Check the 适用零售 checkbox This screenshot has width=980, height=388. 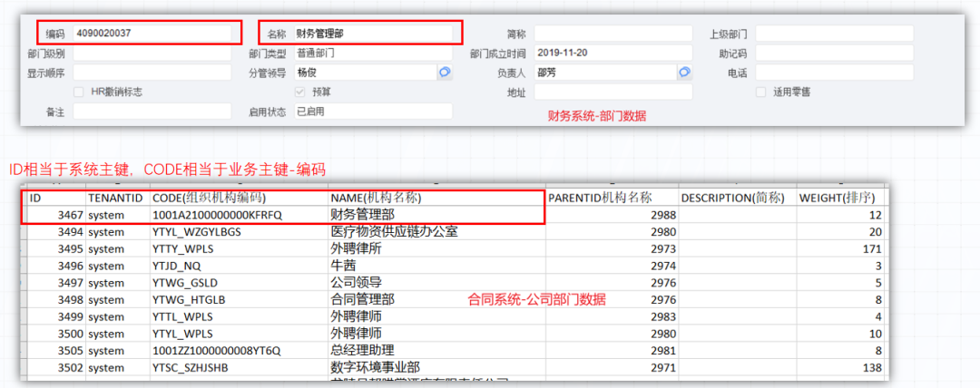[761, 92]
